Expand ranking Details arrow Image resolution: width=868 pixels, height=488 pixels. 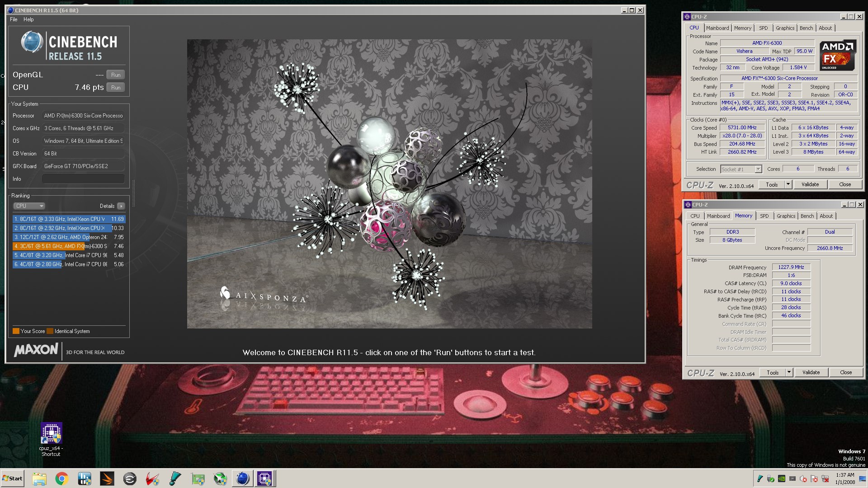point(121,206)
